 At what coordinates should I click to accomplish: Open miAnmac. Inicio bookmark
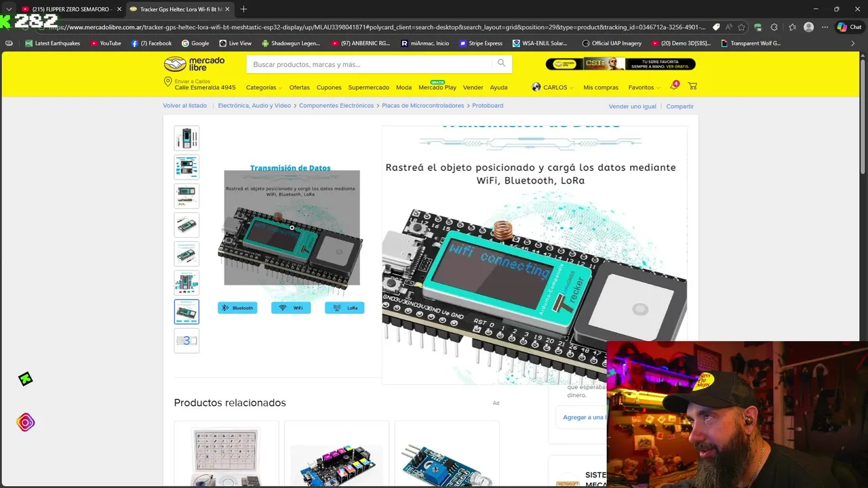point(425,43)
